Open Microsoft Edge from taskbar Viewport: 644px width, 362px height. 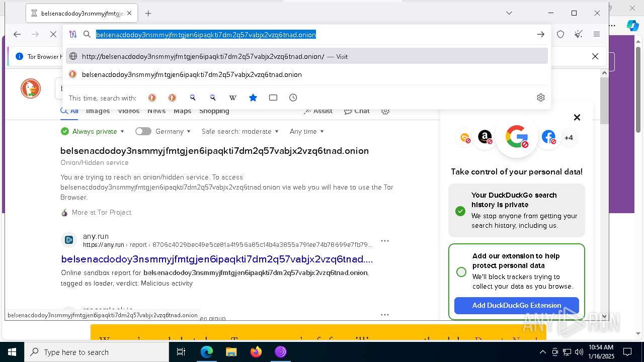(207, 352)
